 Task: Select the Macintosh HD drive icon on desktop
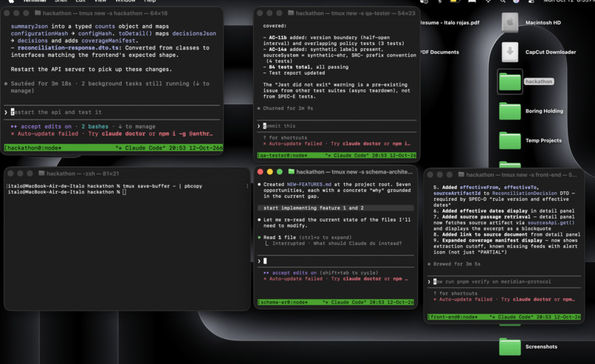tap(510, 22)
